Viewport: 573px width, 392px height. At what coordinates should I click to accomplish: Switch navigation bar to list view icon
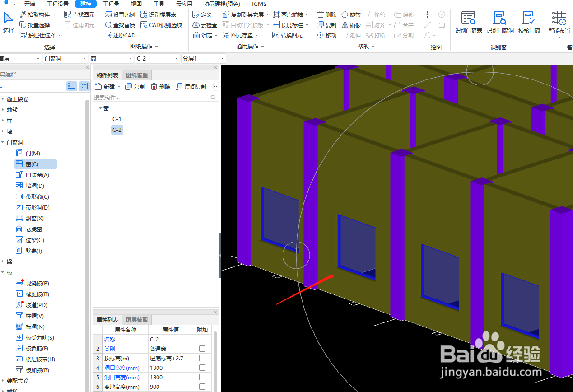coord(71,86)
